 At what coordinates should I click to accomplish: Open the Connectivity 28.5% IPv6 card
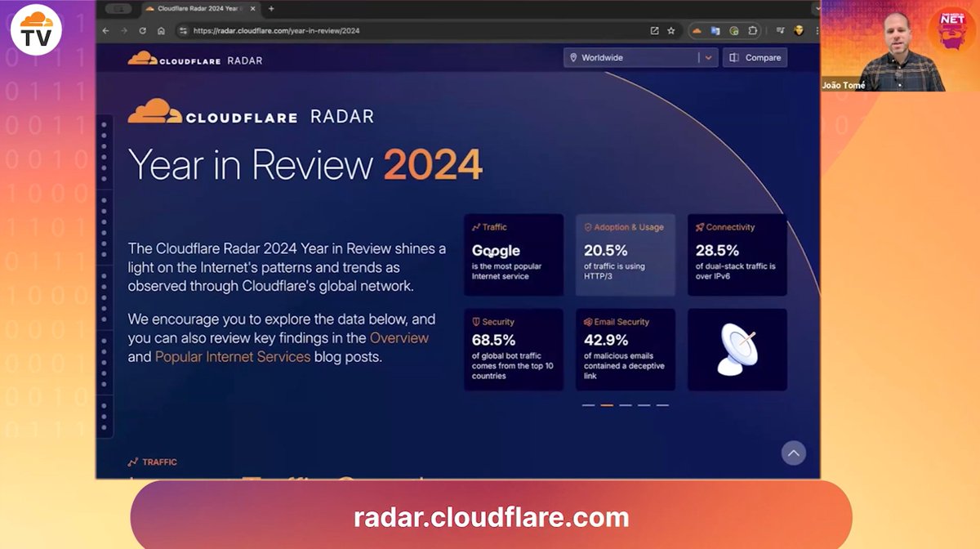click(737, 255)
